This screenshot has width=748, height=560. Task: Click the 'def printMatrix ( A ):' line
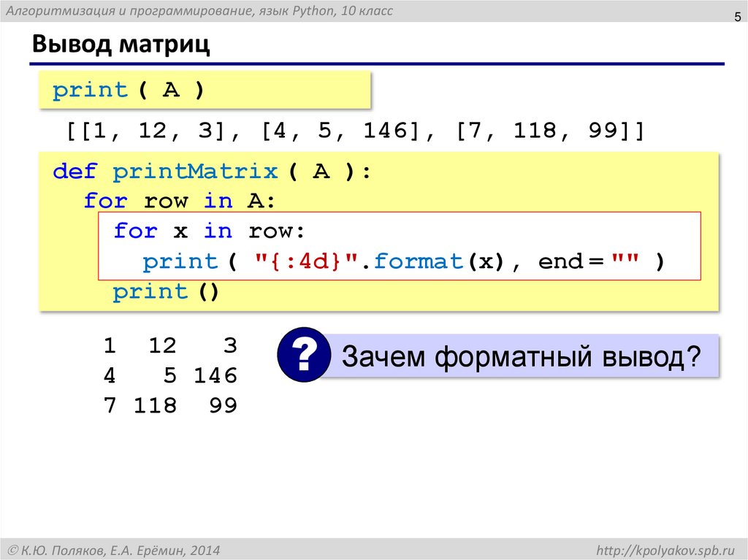pos(212,172)
